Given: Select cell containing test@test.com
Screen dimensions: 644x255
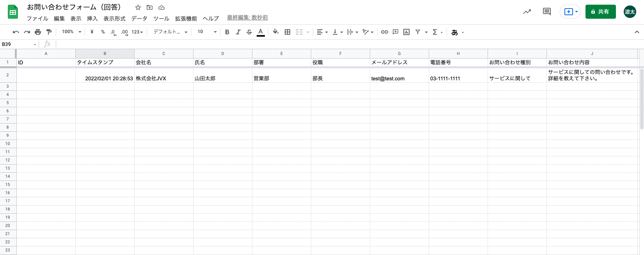Looking at the screenshot, I should click(399, 75).
